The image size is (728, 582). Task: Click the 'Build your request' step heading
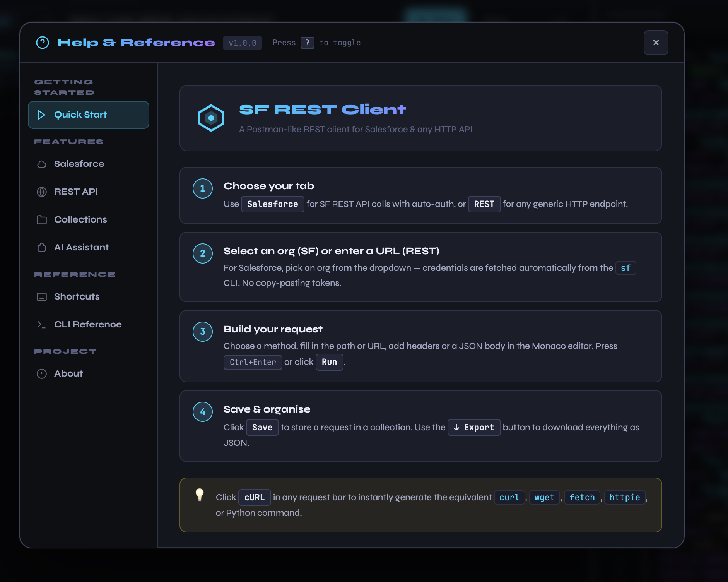point(273,329)
